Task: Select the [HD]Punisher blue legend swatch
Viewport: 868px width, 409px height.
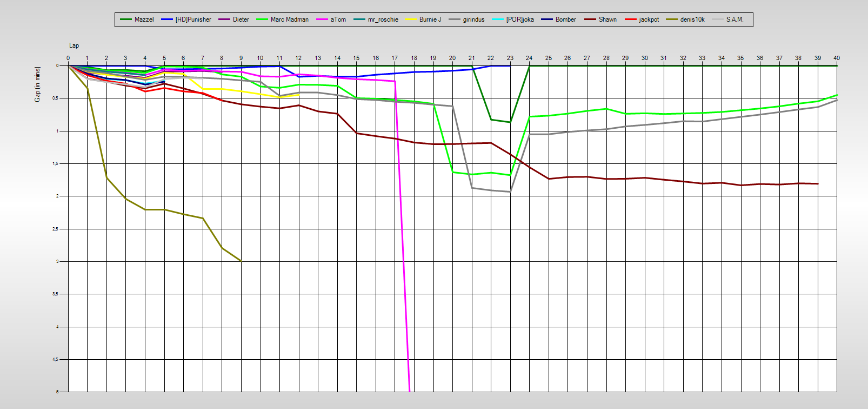Action: click(x=167, y=19)
